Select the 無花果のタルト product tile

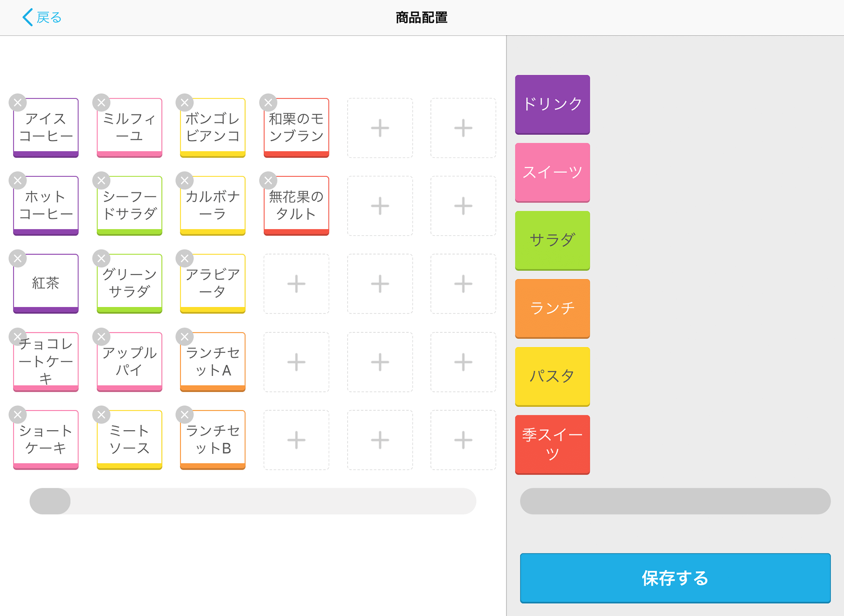click(296, 206)
